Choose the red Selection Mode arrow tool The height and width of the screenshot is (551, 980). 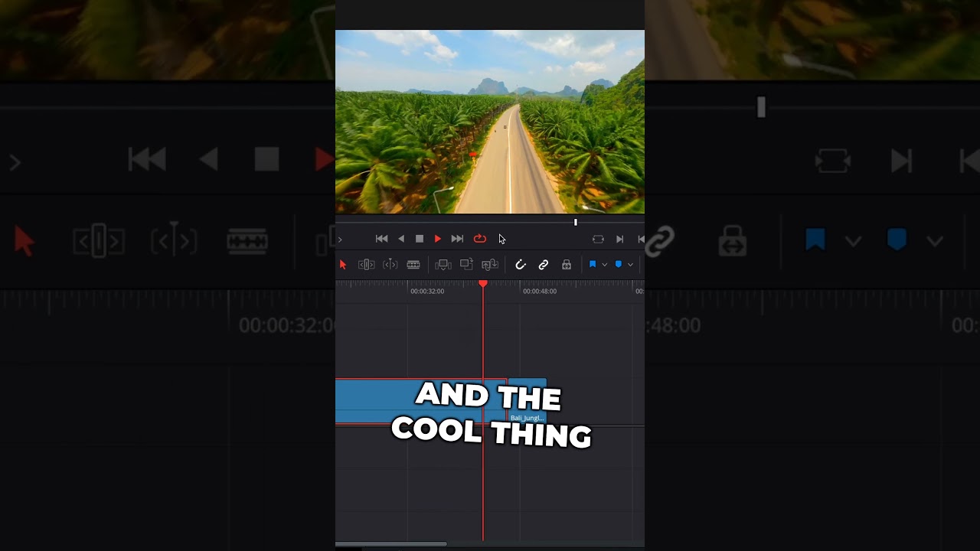coord(343,265)
